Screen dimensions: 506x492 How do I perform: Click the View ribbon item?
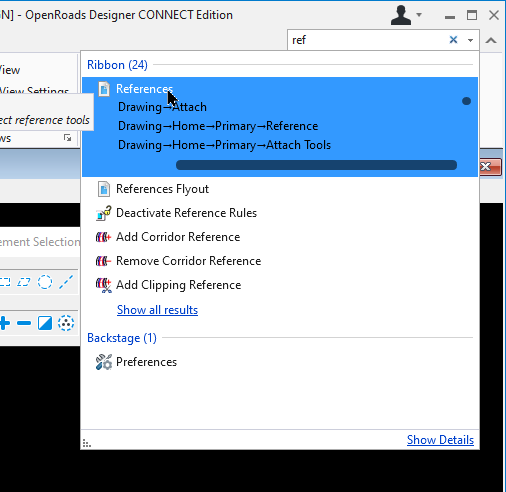(x=10, y=70)
